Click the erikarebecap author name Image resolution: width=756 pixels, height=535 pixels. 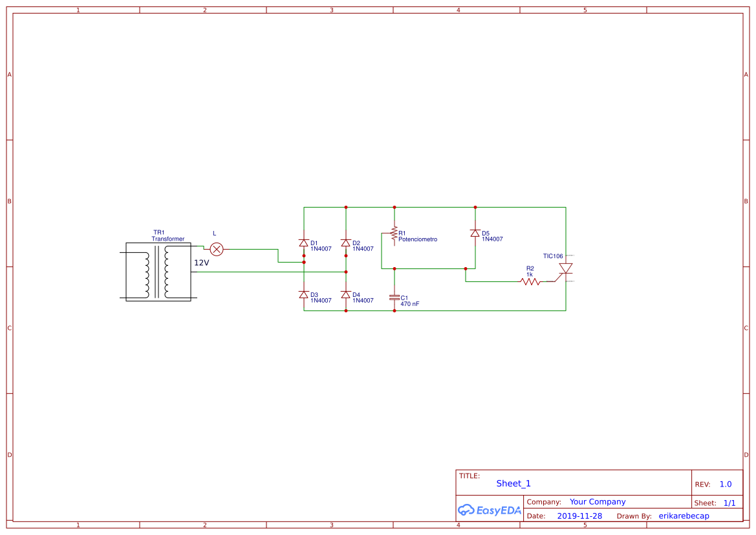pyautogui.click(x=684, y=516)
